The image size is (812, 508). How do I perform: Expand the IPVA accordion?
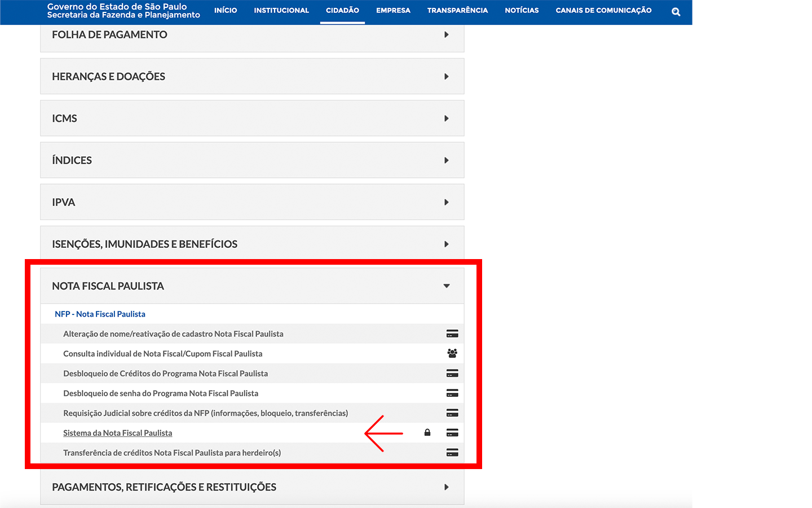(x=252, y=202)
